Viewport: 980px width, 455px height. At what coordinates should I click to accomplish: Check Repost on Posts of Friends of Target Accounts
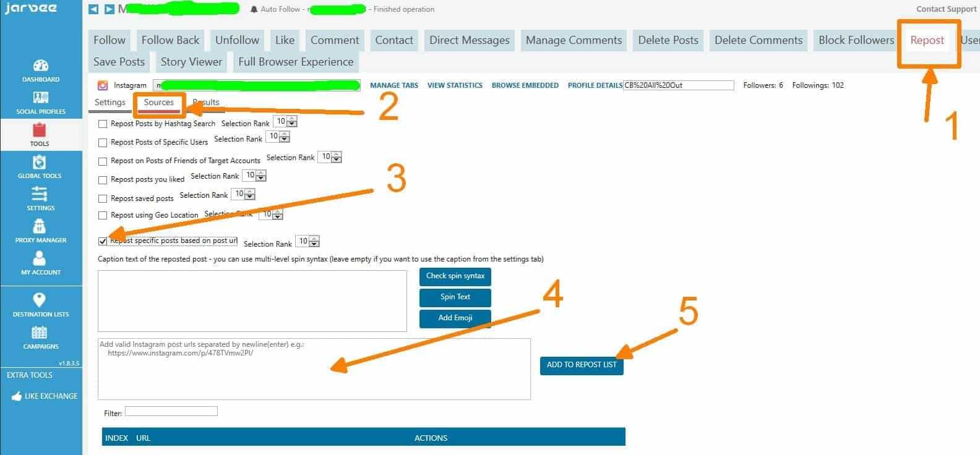103,161
